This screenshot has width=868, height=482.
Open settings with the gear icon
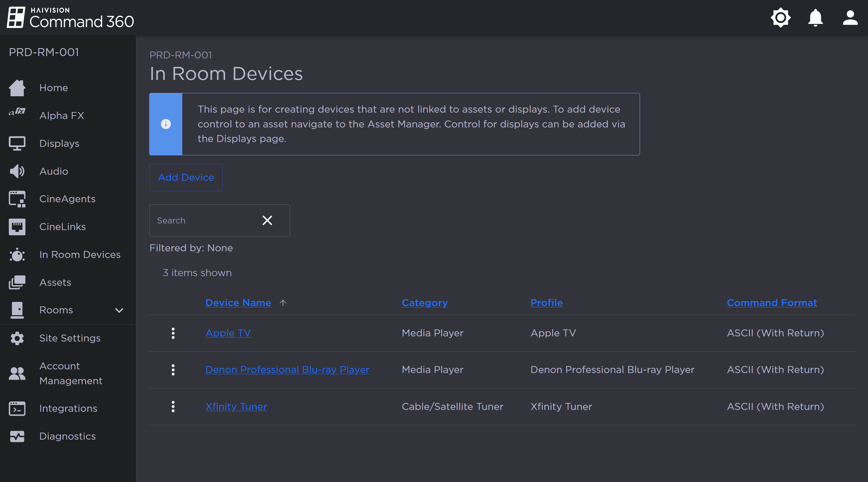click(780, 18)
